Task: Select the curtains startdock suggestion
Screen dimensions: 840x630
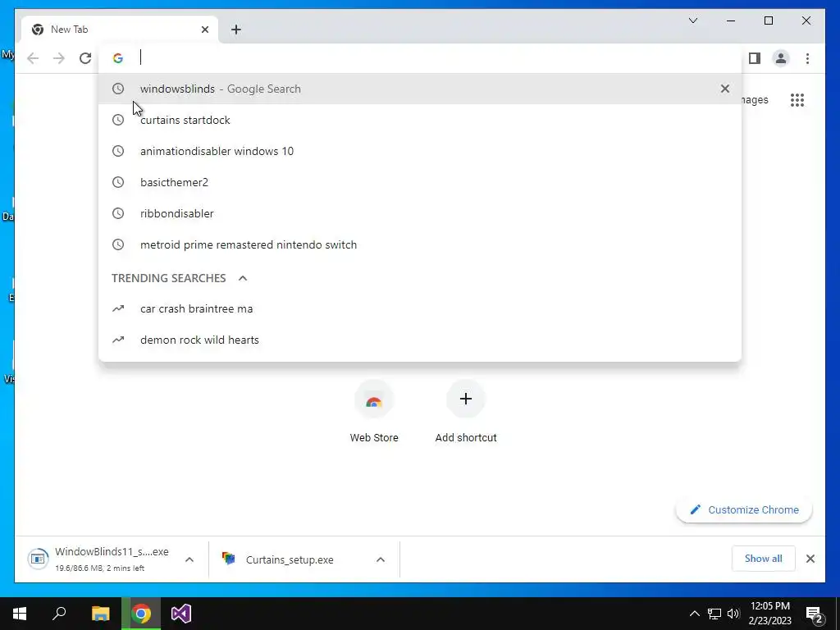Action: click(420, 120)
